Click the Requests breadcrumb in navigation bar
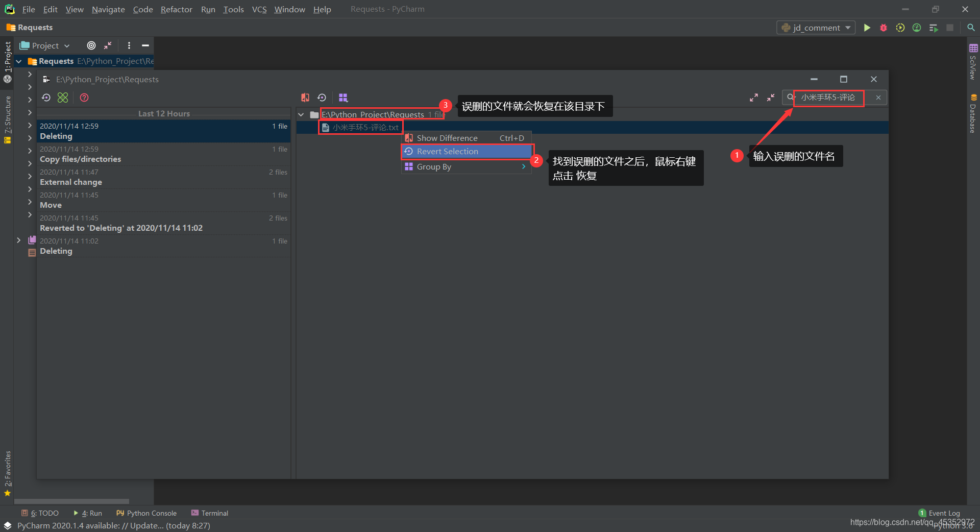 coord(30,28)
